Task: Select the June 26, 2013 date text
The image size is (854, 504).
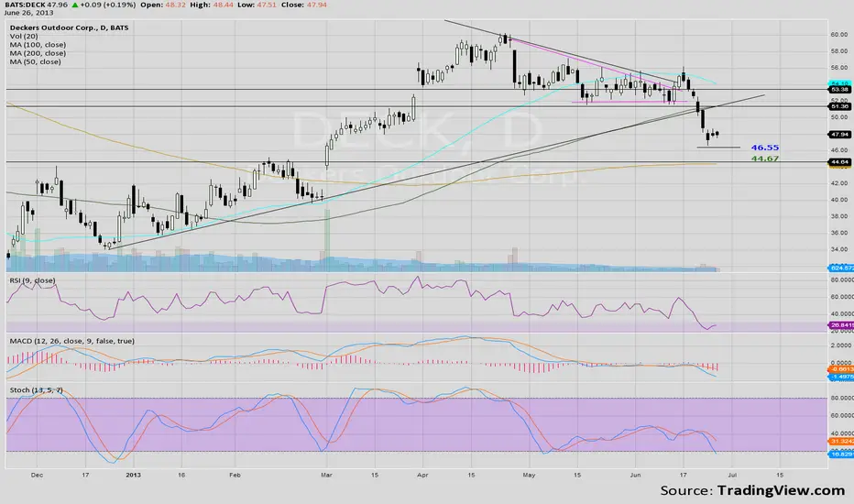Action: [29, 13]
